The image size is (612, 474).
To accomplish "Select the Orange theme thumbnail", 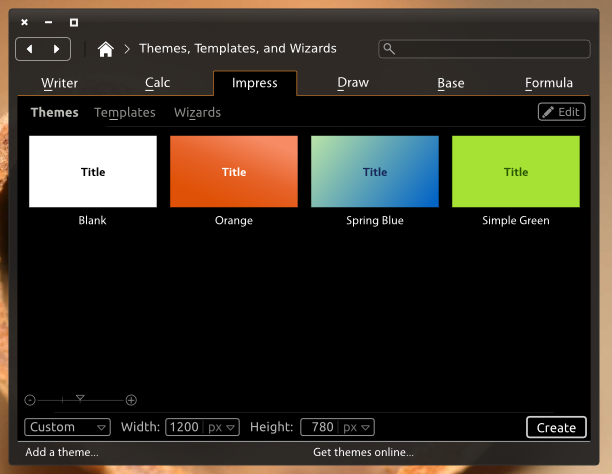I will click(x=234, y=171).
